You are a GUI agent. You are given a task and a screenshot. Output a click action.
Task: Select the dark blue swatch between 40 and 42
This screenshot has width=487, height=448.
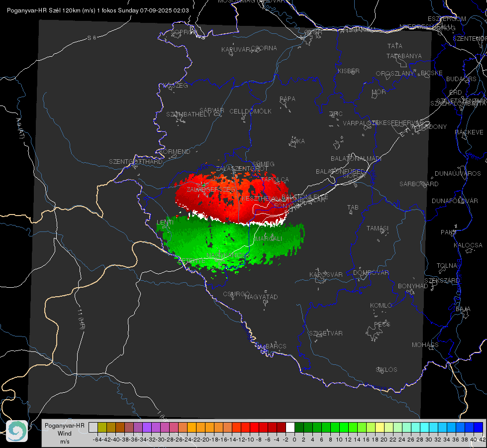coord(479,428)
